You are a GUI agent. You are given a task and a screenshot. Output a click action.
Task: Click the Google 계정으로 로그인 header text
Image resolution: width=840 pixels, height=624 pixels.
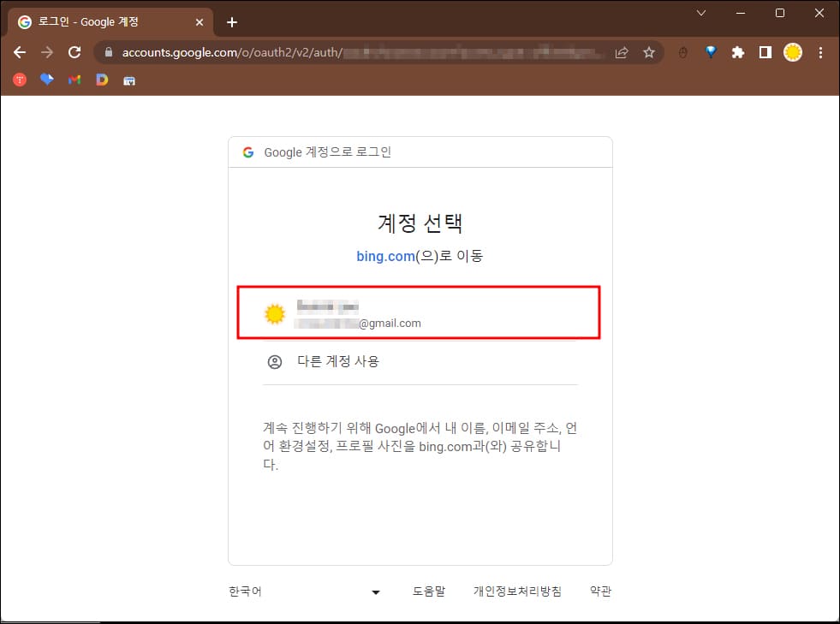point(327,152)
